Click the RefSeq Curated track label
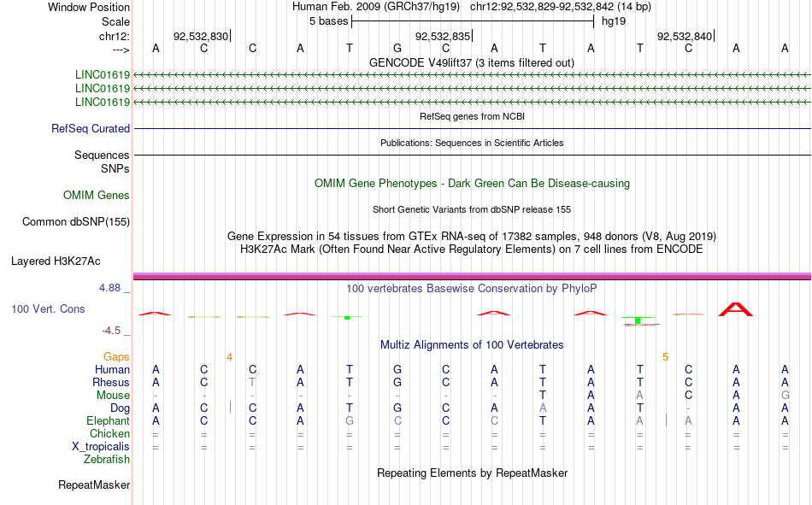The image size is (812, 505). [x=91, y=128]
